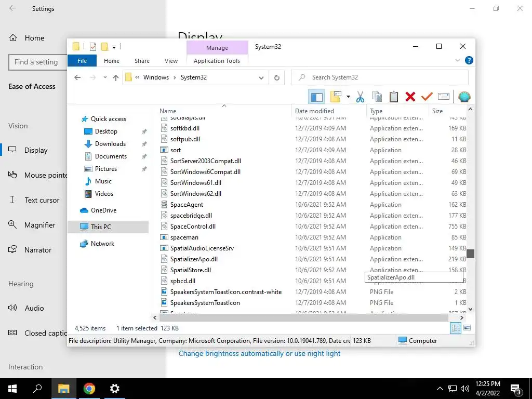Click the Cut scissors icon
The image size is (532, 399).
360,97
